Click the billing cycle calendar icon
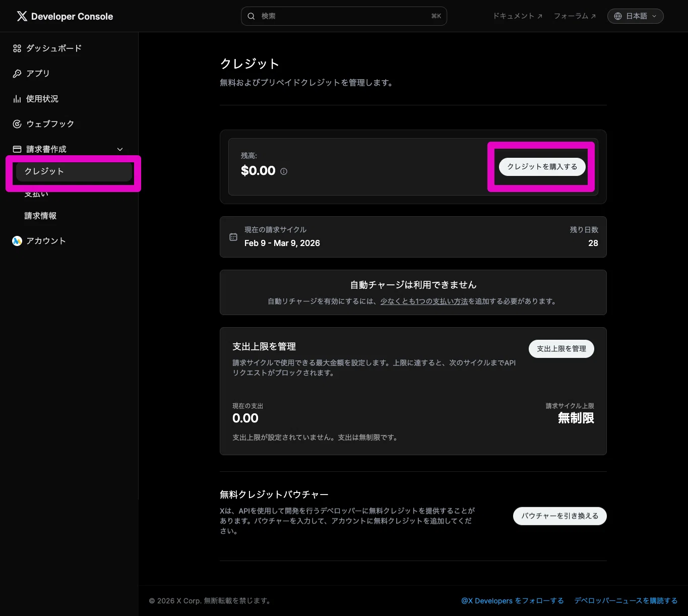The width and height of the screenshot is (688, 616). point(233,237)
